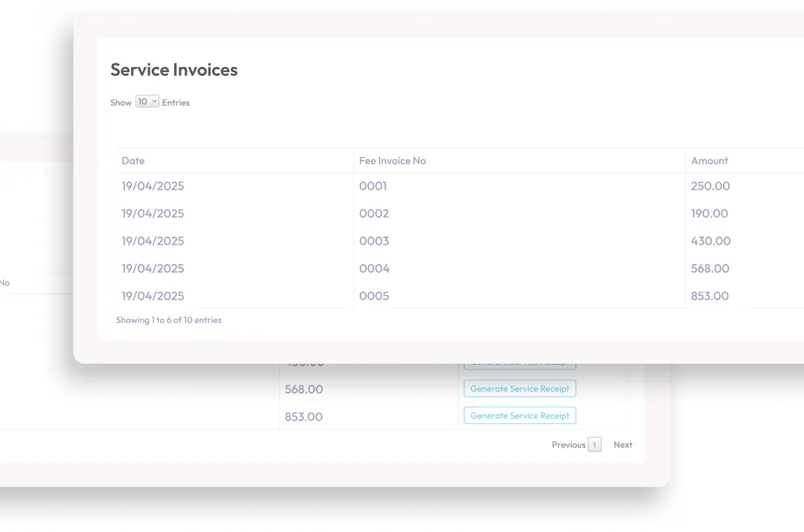The image size is (804, 532).
Task: Click the amount 430.00 in the table
Action: point(710,241)
